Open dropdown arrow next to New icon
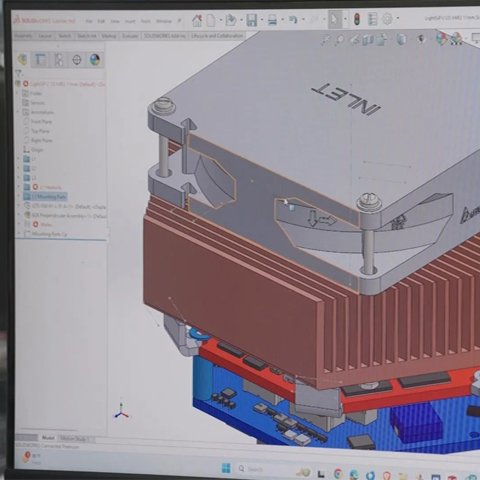480x480 pixels. [220, 20]
